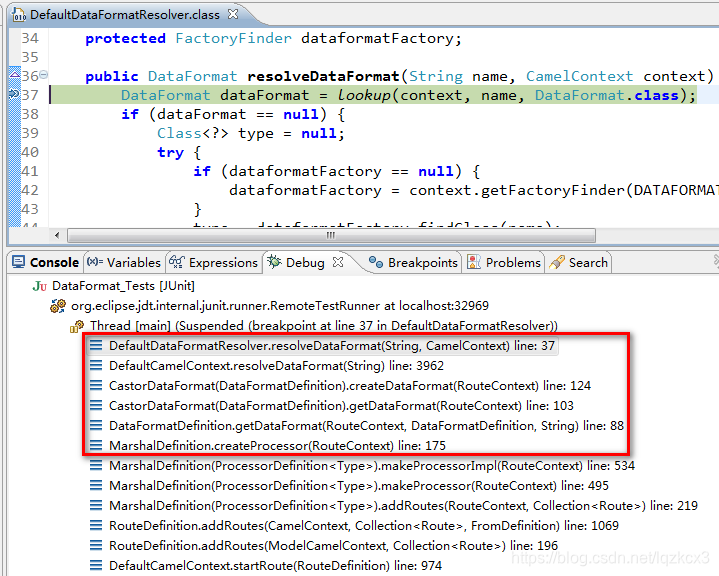The height and width of the screenshot is (576, 719).
Task: Click the suspended thread icon
Action: pyautogui.click(x=77, y=327)
